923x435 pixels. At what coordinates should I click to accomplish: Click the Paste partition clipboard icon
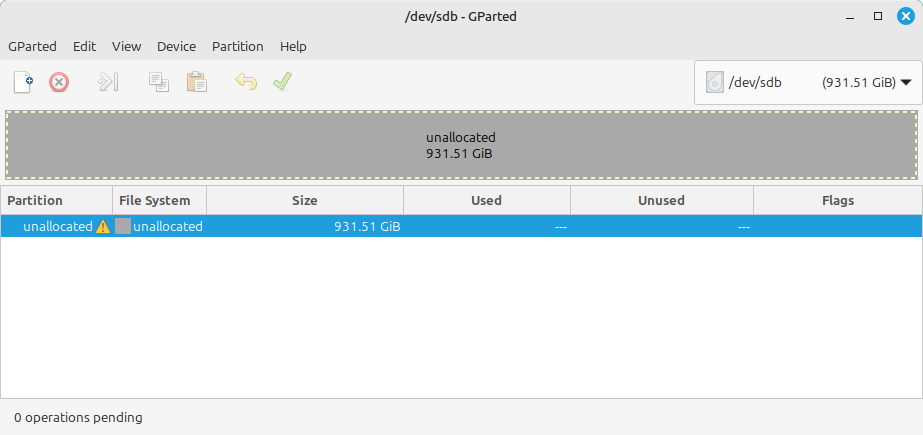pyautogui.click(x=197, y=82)
